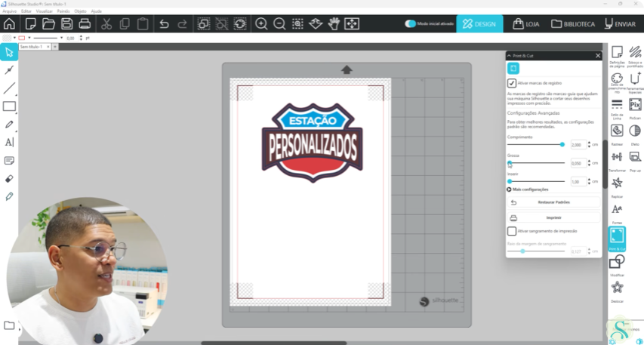Open the Painéis menu
Image resolution: width=644 pixels, height=345 pixels.
click(63, 11)
